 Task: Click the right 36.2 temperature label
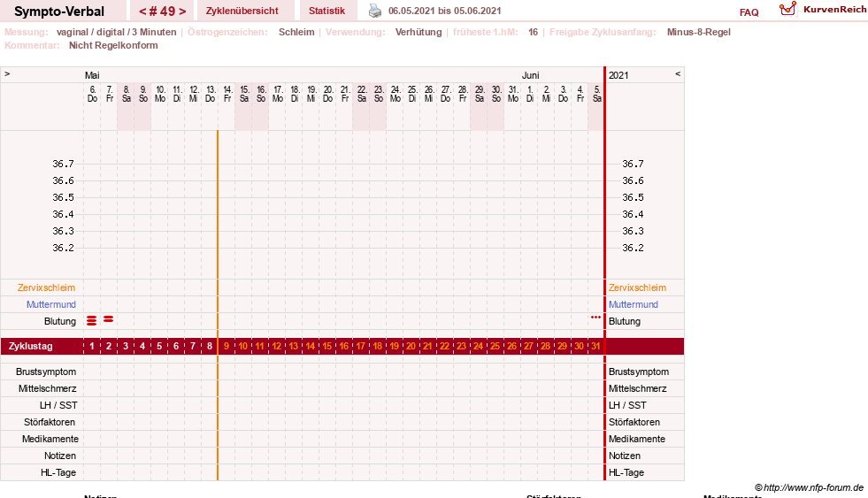[x=633, y=248]
